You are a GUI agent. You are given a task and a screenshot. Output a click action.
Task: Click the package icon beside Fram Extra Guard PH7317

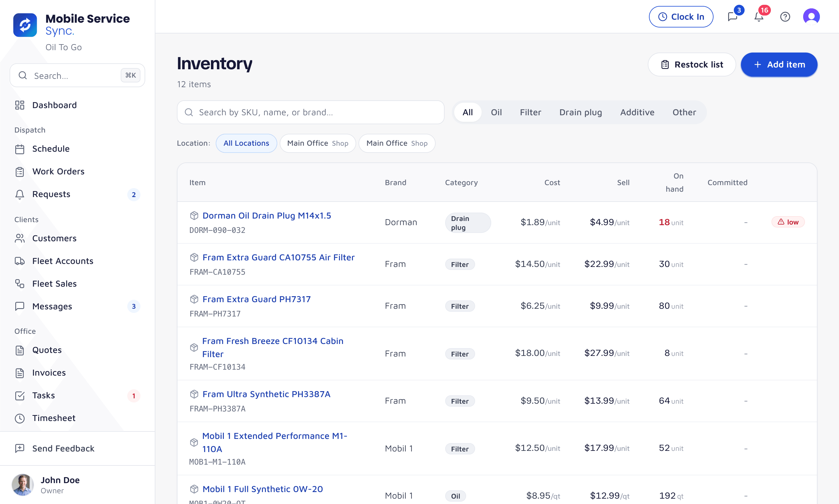coord(194,299)
